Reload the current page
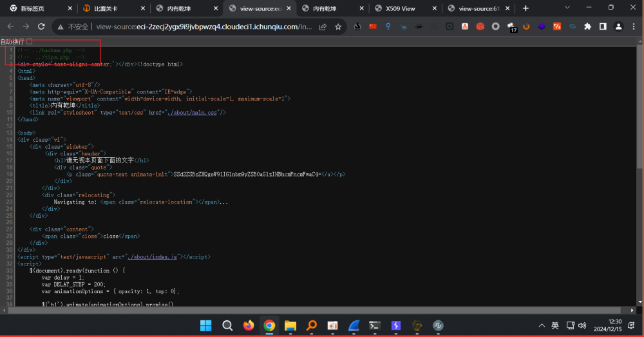 [41, 26]
